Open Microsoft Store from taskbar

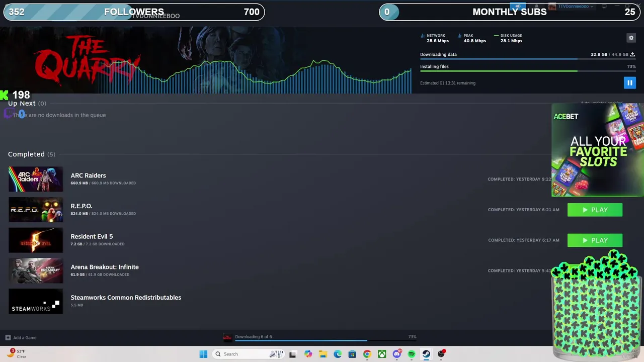(352, 354)
